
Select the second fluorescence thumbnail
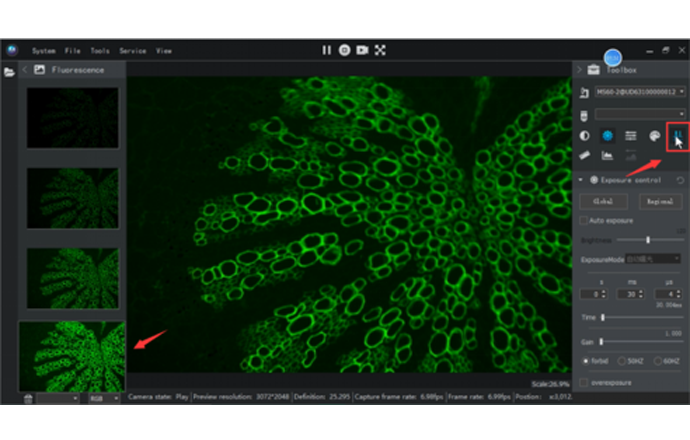point(73,198)
